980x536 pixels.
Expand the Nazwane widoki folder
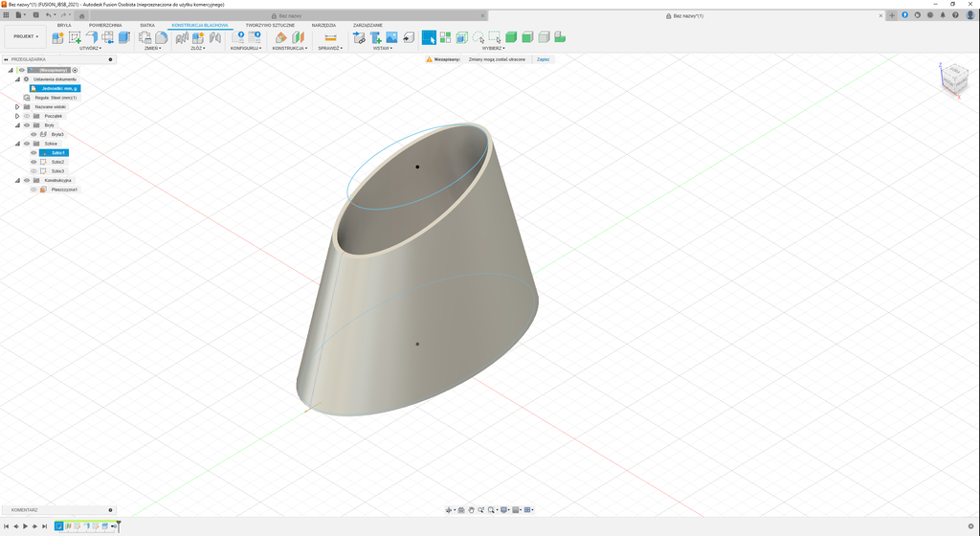point(17,106)
